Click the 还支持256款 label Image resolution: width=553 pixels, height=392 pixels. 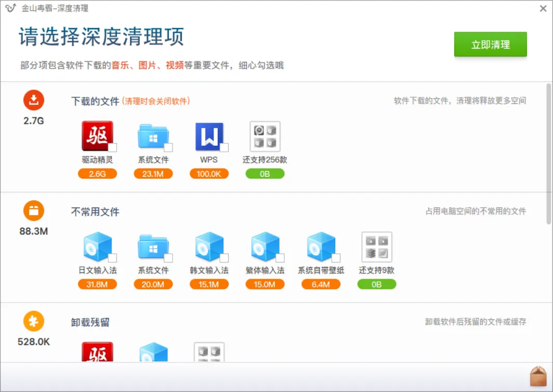[265, 160]
